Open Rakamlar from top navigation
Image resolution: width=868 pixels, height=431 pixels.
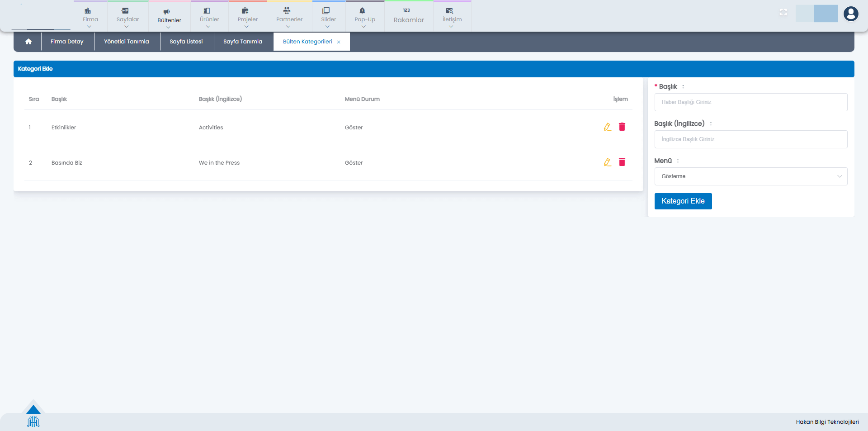409,16
